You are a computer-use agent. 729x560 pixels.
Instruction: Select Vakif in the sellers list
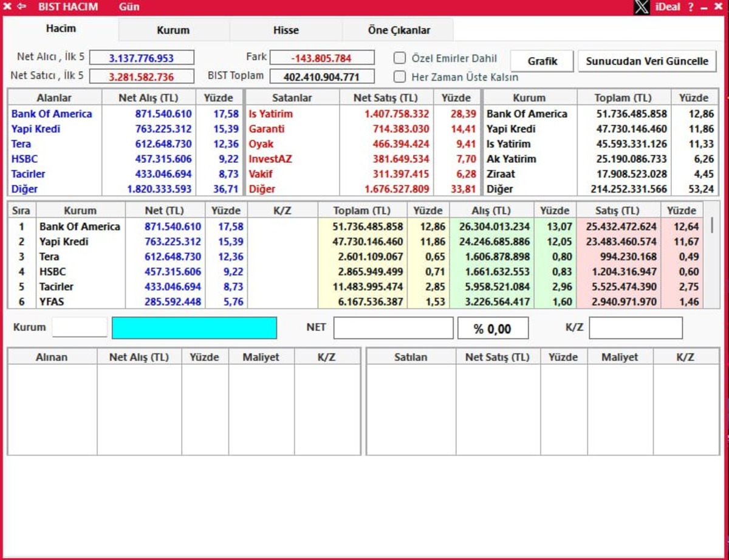(261, 174)
